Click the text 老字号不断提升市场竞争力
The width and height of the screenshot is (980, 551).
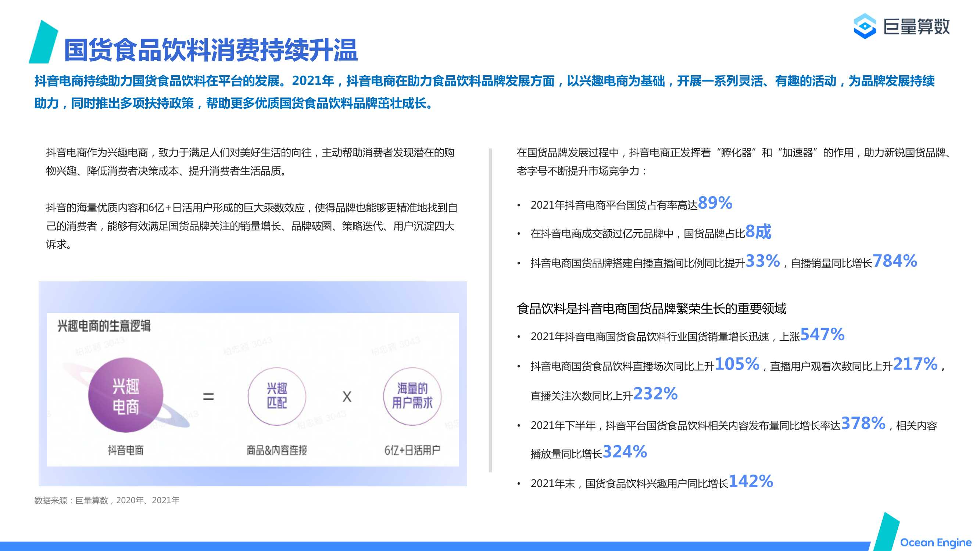click(577, 171)
